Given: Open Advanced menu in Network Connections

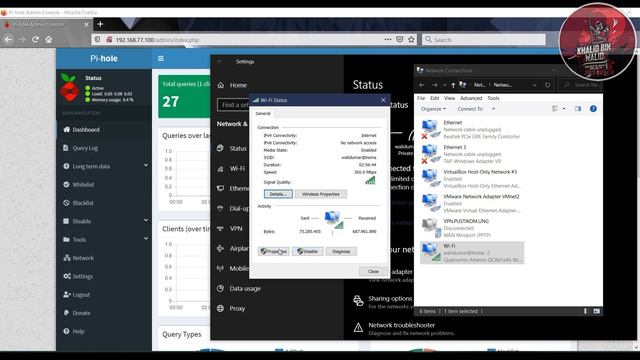Looking at the screenshot, I should click(x=471, y=98).
